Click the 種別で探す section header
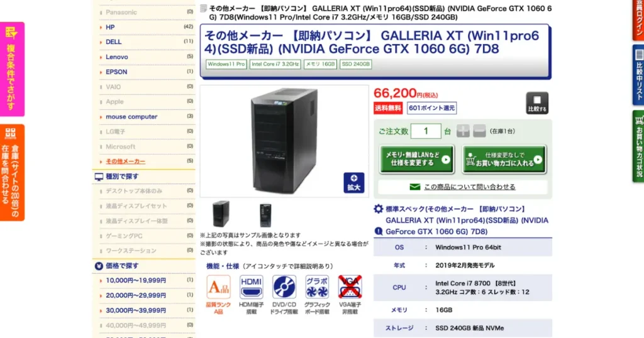644x338 pixels. tap(122, 177)
